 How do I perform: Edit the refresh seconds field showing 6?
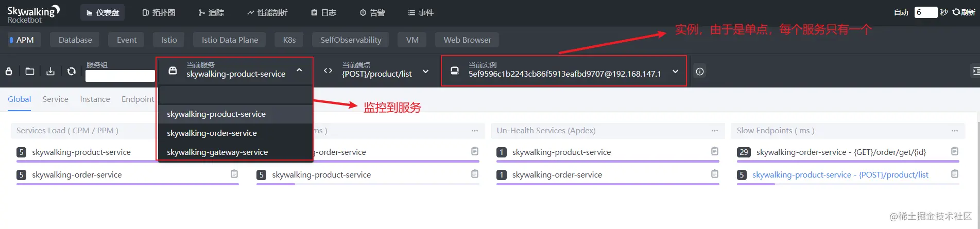tap(925, 12)
